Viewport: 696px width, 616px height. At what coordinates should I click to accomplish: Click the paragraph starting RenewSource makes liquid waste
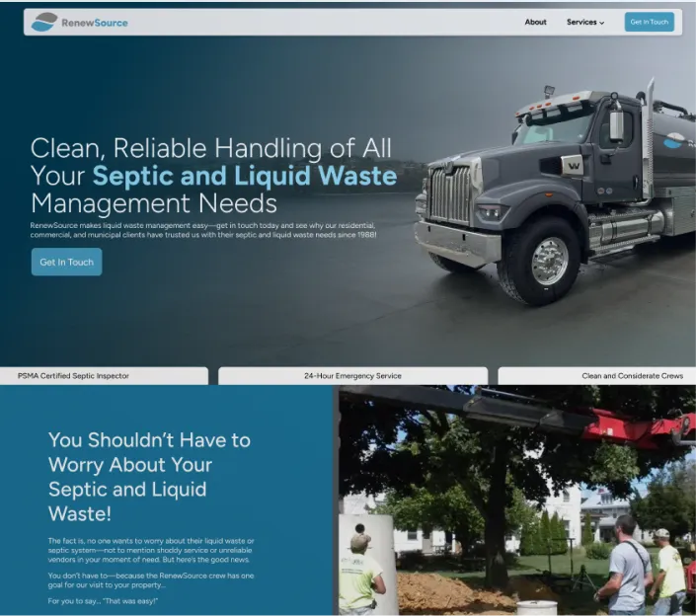203,230
